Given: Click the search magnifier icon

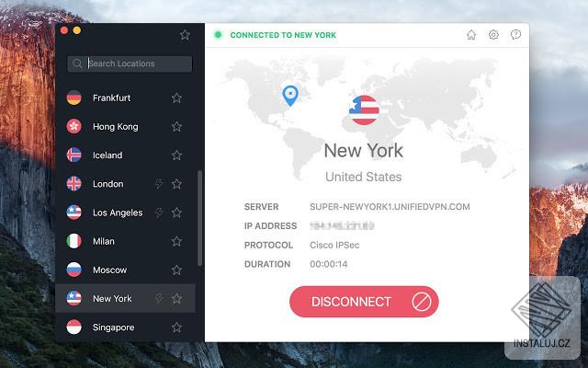Looking at the screenshot, I should (x=77, y=63).
